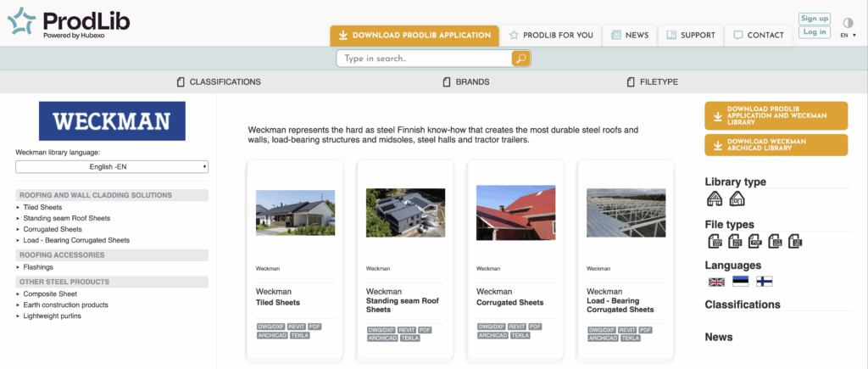Focus the Type in search field

[424, 59]
